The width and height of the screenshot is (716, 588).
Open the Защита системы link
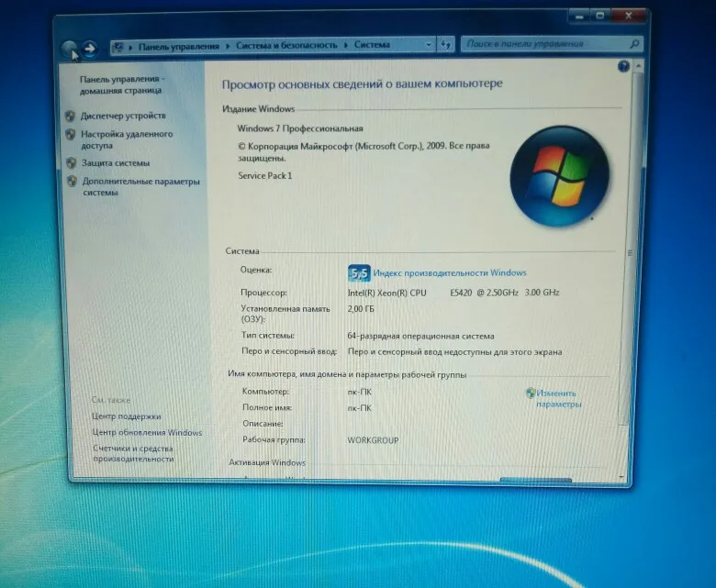tap(115, 163)
